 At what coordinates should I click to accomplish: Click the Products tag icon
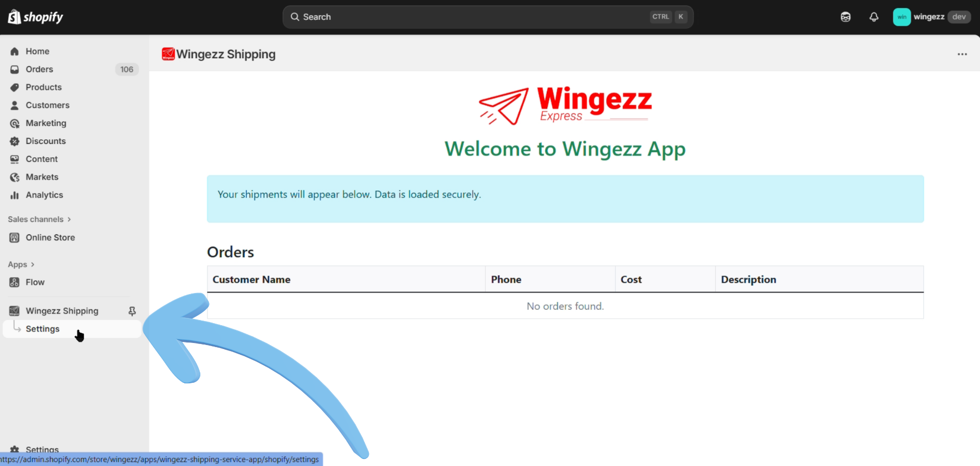(x=15, y=87)
